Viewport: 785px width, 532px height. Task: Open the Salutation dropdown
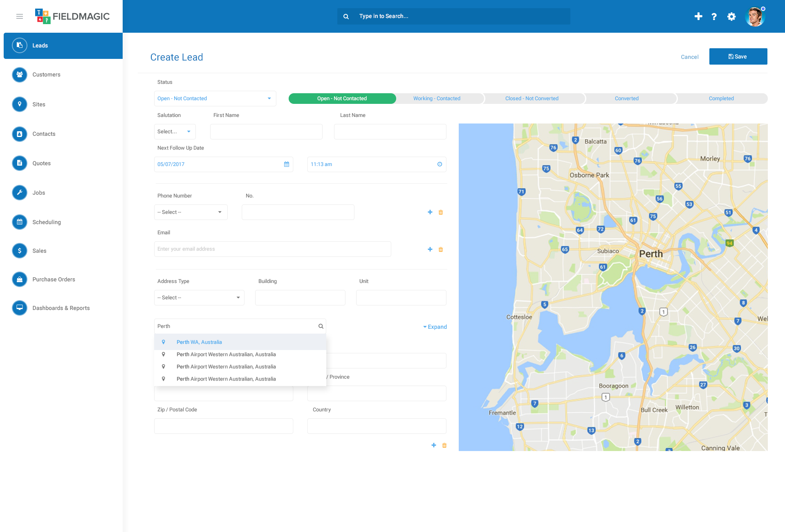tap(175, 132)
